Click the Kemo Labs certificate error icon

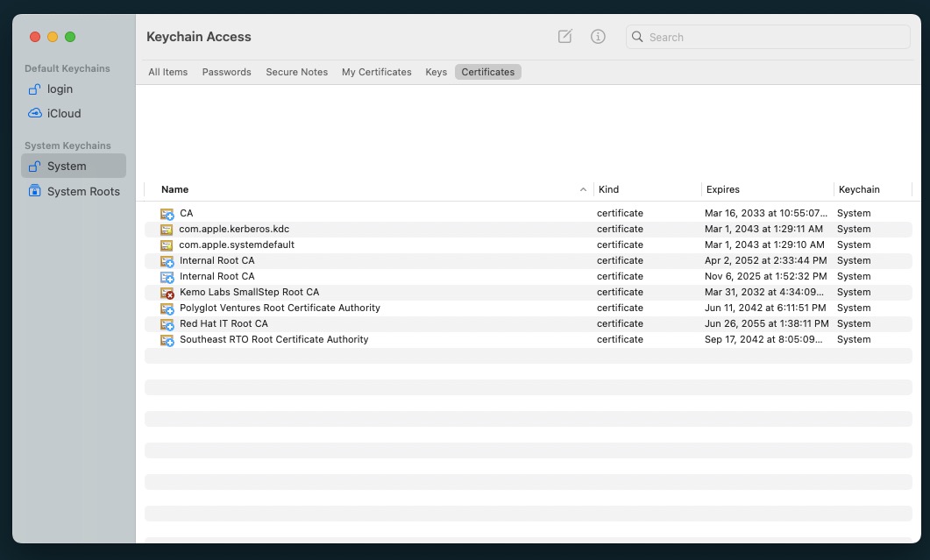167,293
